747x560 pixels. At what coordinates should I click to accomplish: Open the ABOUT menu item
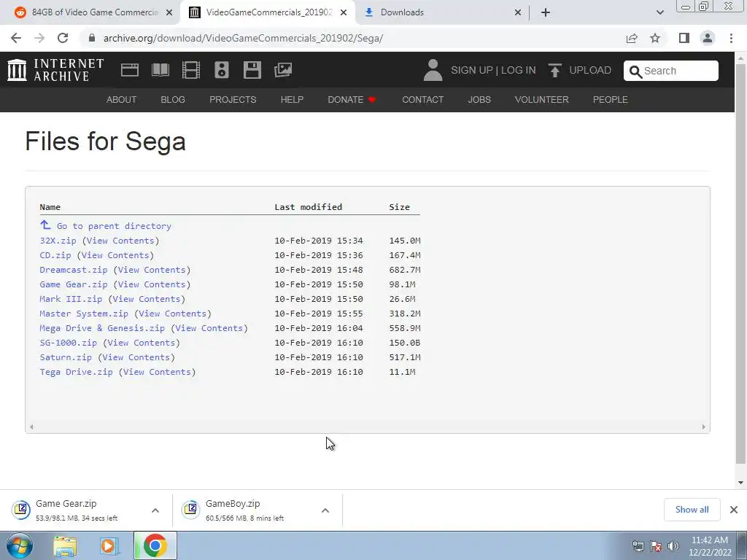(122, 99)
